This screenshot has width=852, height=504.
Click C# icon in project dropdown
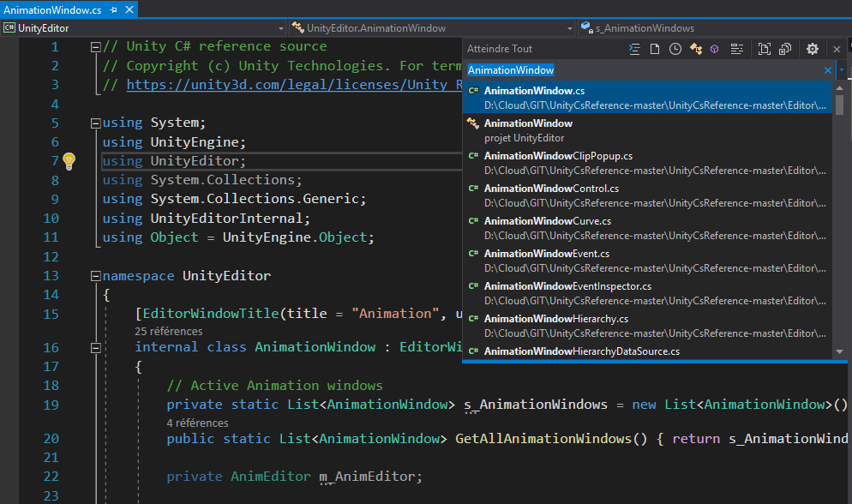tap(9, 27)
